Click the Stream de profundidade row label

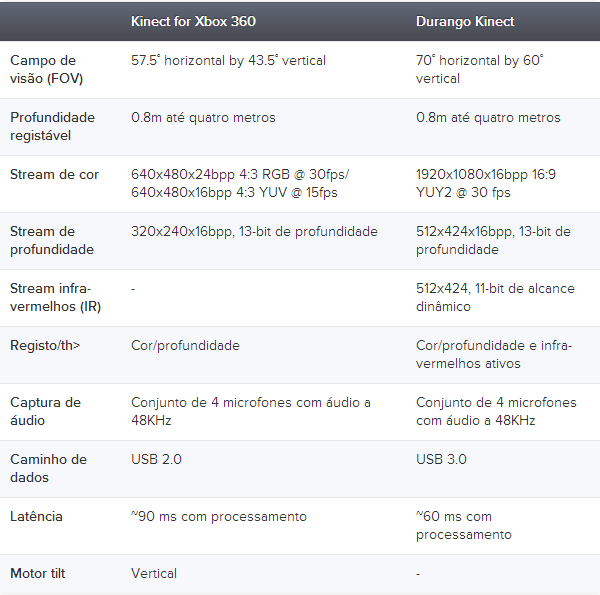52,240
